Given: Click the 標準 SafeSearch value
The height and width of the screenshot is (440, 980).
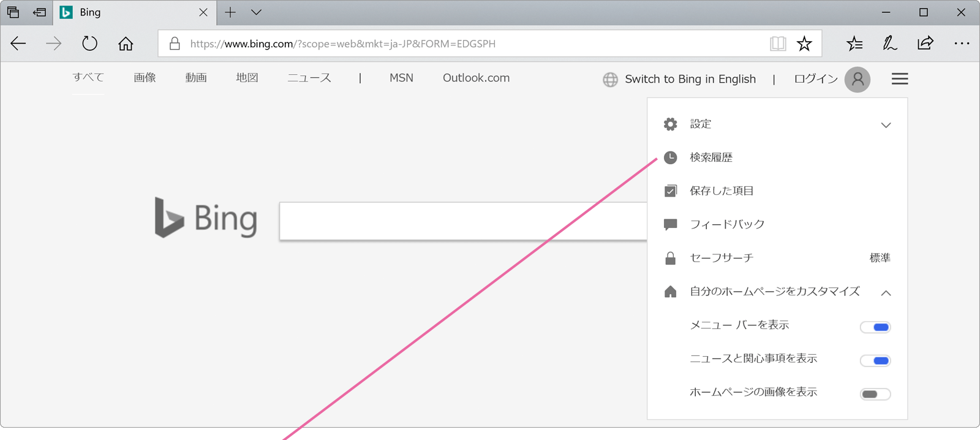Looking at the screenshot, I should tap(880, 258).
